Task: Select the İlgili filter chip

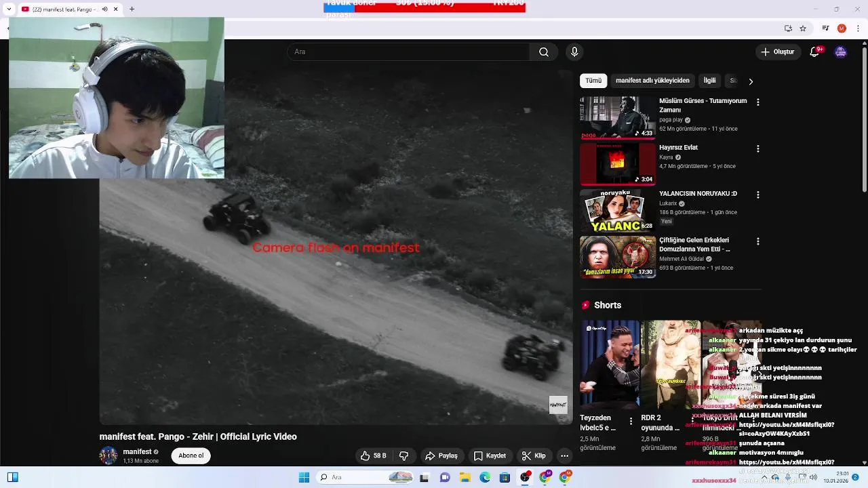Action: 709,81
